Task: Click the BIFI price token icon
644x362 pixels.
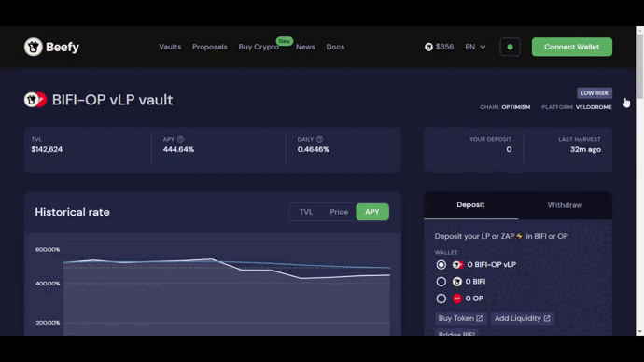Action: click(x=428, y=48)
